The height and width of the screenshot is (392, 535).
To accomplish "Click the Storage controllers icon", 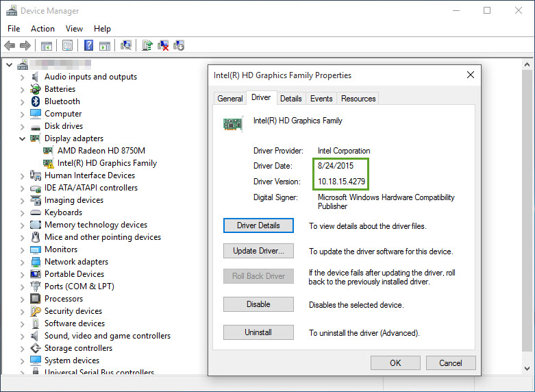I will click(x=36, y=348).
